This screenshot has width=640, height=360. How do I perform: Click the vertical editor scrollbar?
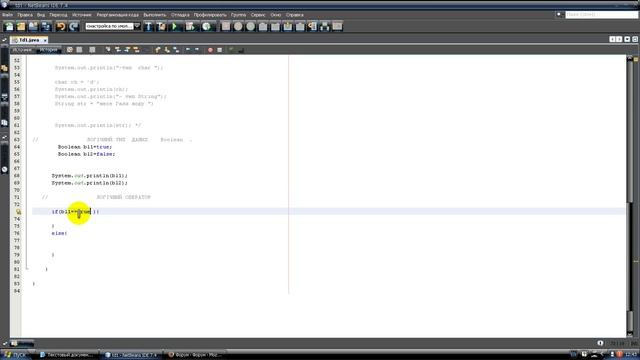click(x=630, y=196)
